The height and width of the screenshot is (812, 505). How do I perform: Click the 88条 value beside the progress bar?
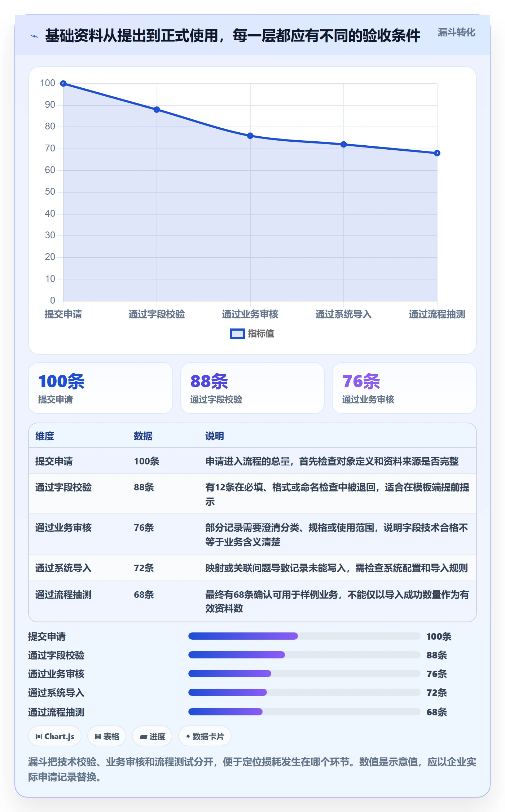pyautogui.click(x=437, y=655)
